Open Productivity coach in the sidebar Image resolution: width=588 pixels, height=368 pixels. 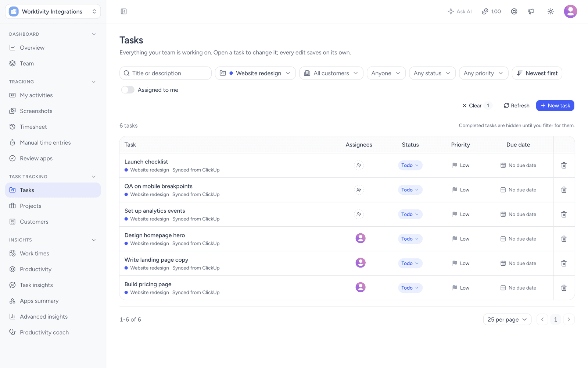point(53,333)
